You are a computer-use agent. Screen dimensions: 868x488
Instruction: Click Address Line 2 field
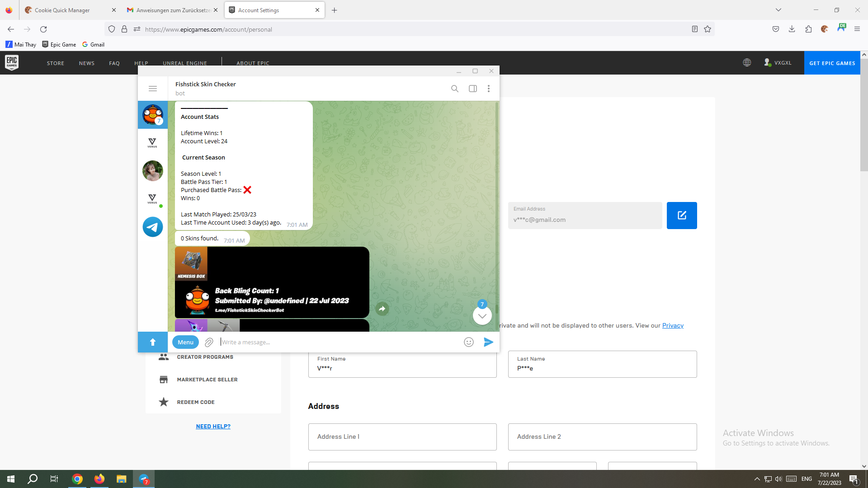(602, 437)
